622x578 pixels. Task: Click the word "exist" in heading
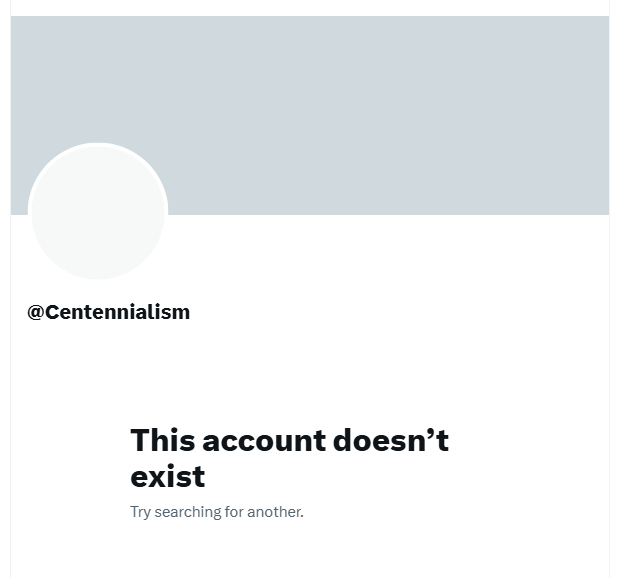[167, 476]
